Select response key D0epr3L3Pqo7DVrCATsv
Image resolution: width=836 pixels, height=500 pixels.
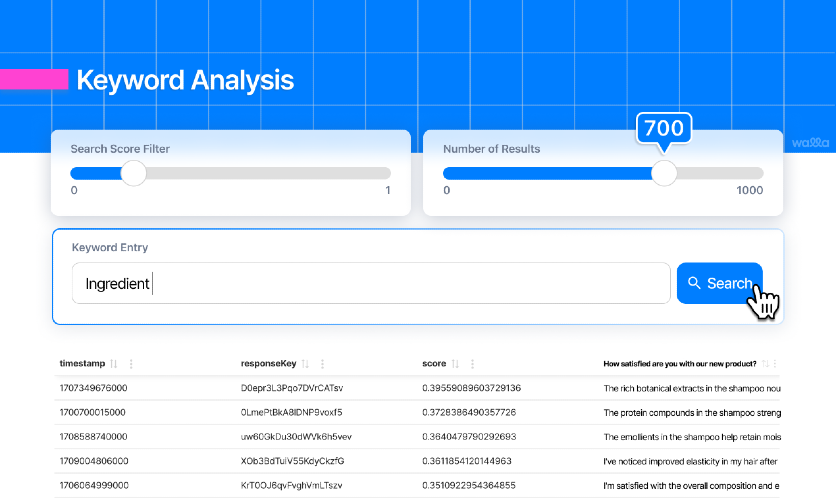pos(292,388)
